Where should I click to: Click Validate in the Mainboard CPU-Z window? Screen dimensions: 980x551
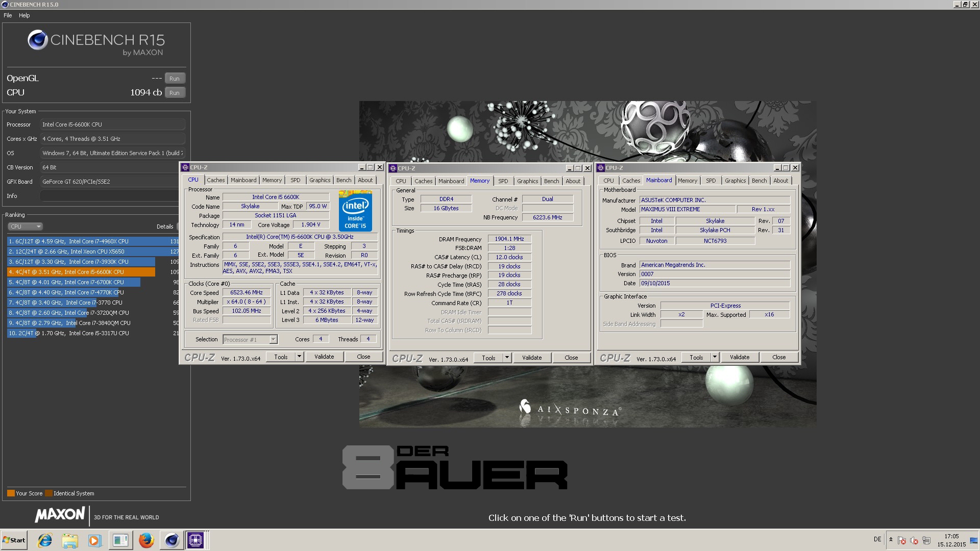click(x=740, y=357)
